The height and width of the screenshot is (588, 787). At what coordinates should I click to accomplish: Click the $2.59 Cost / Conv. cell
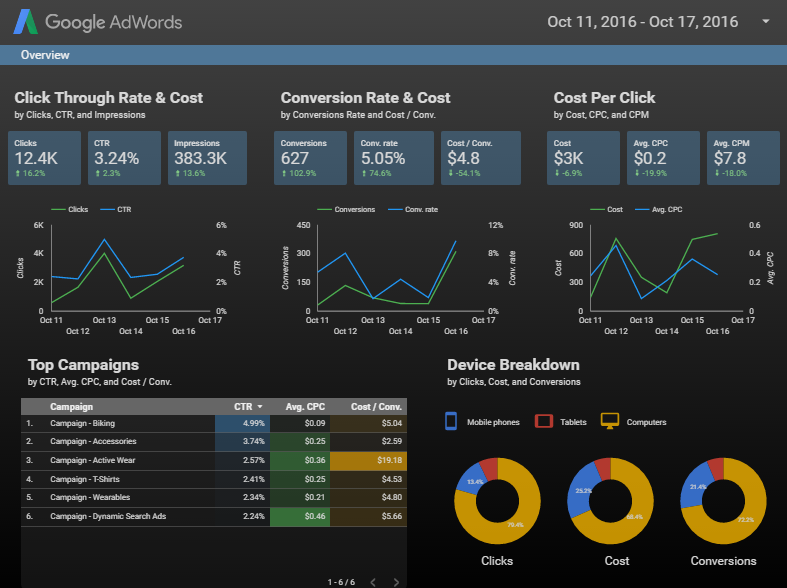tap(368, 442)
